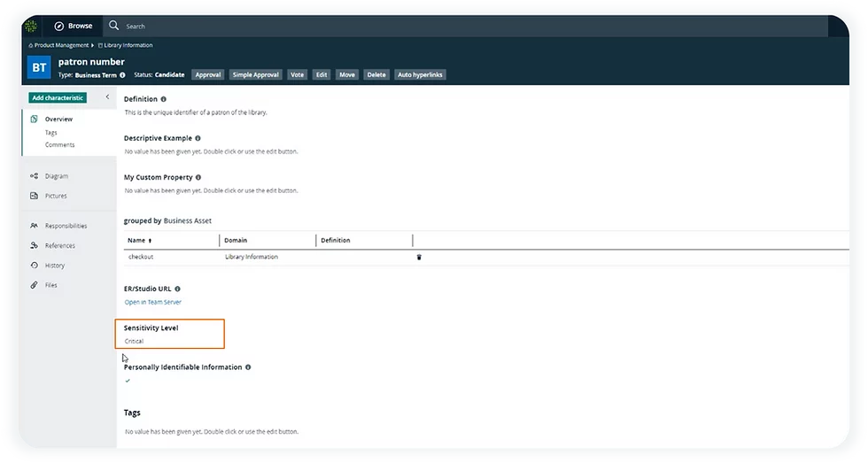Click the Move button
The width and height of the screenshot is (868, 463).
[x=347, y=74]
